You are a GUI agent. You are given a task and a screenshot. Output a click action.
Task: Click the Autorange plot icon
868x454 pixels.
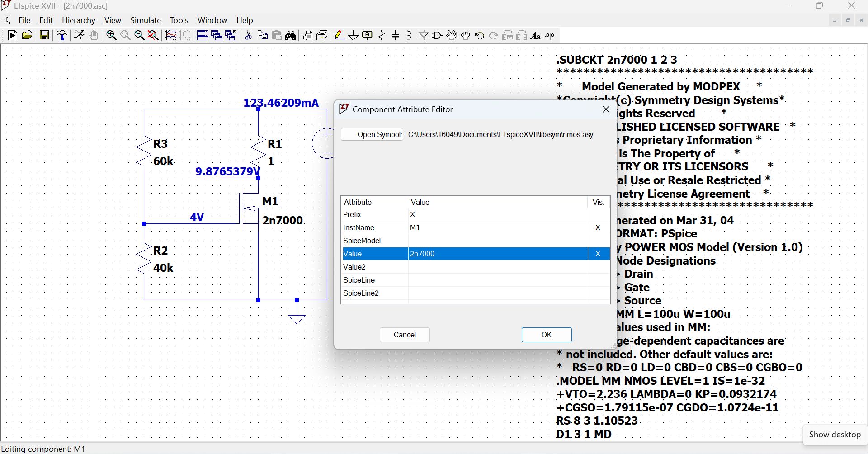click(x=171, y=36)
